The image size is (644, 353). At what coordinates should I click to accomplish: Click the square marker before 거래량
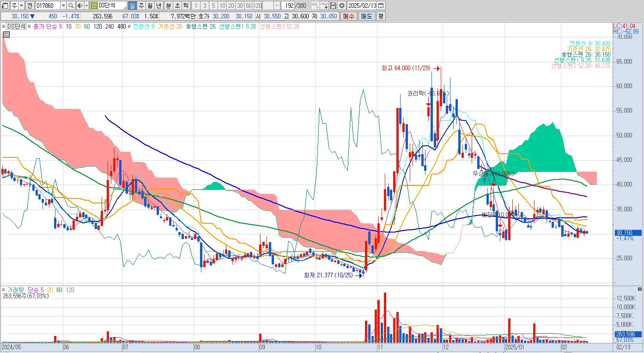4,290
